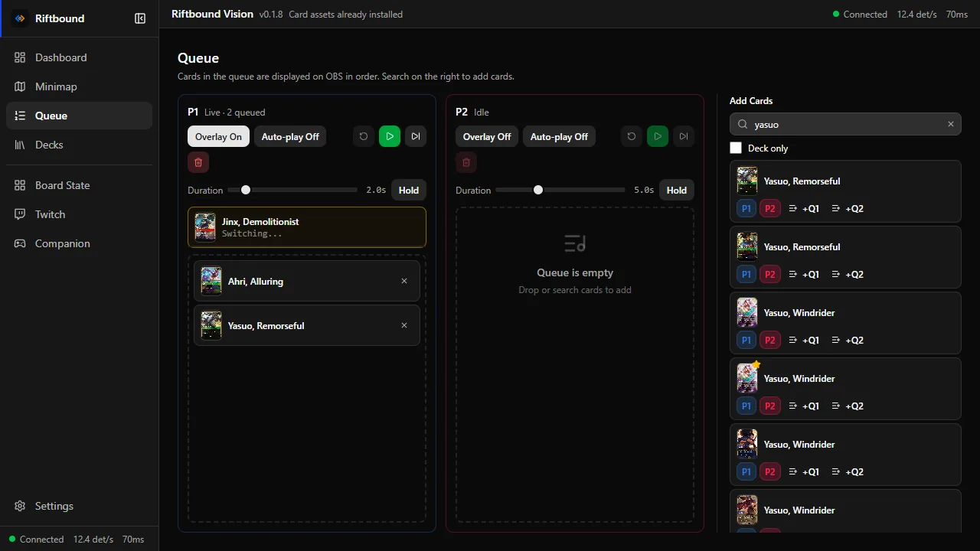Click the P2 Duration slider handle

(538, 190)
